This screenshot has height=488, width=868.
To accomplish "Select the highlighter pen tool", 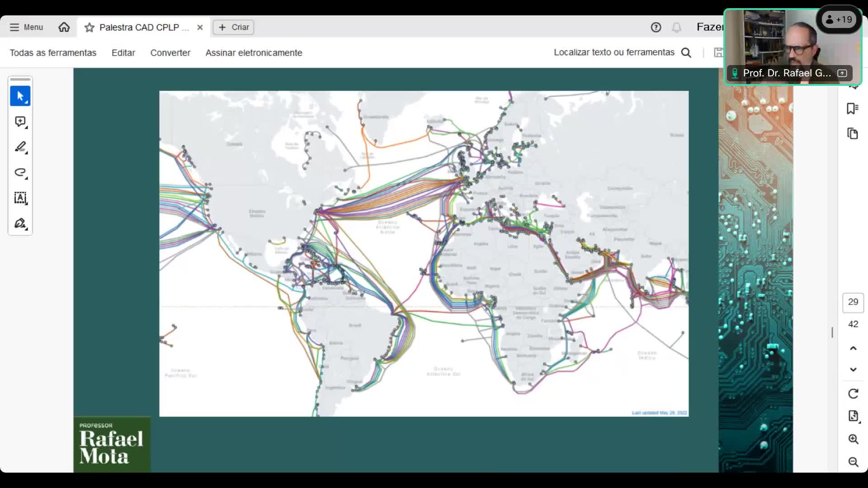I will coord(20,147).
